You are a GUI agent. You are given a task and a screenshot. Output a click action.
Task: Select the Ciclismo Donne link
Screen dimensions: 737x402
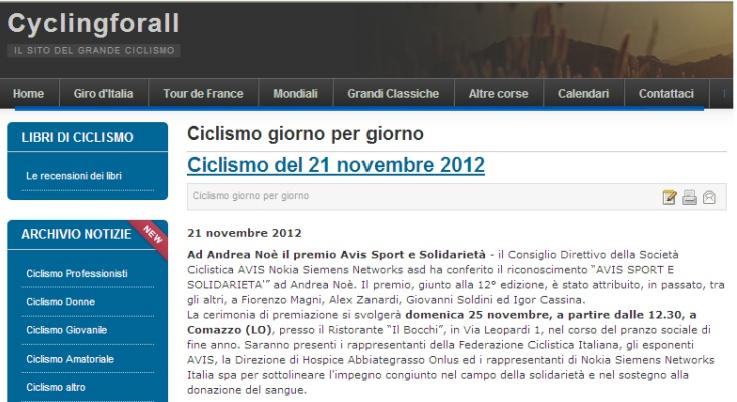61,302
